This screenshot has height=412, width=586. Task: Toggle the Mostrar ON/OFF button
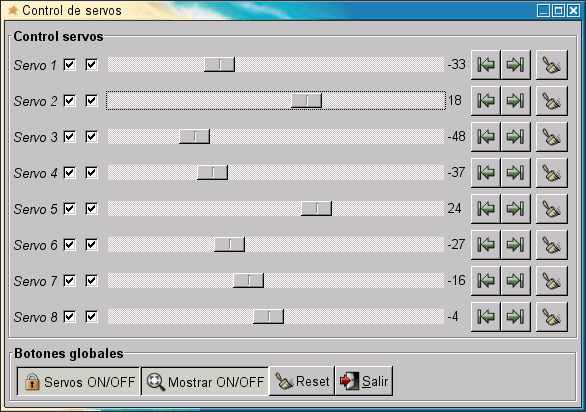pos(205,381)
